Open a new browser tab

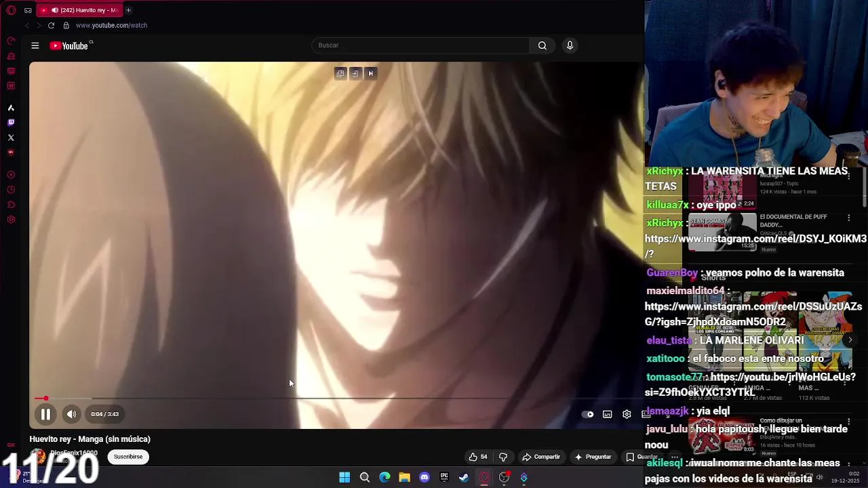[128, 10]
